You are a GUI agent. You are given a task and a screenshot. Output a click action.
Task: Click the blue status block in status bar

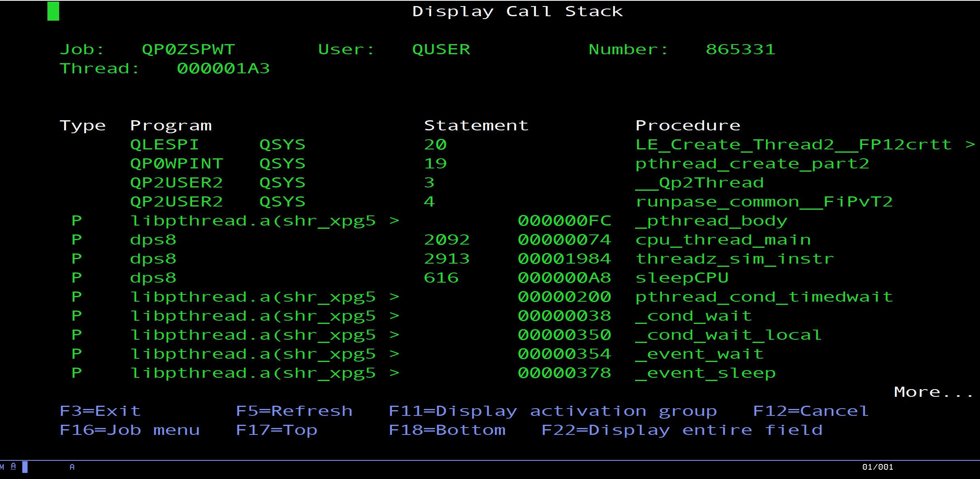(x=25, y=467)
